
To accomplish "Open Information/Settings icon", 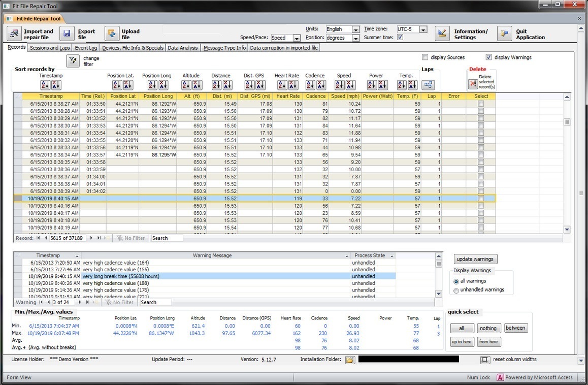I will [x=442, y=34].
